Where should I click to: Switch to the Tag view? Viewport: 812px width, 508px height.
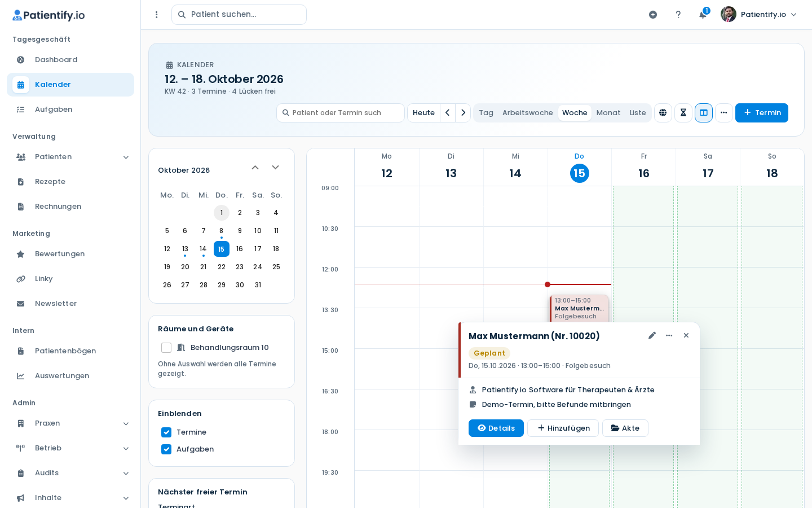click(x=486, y=113)
